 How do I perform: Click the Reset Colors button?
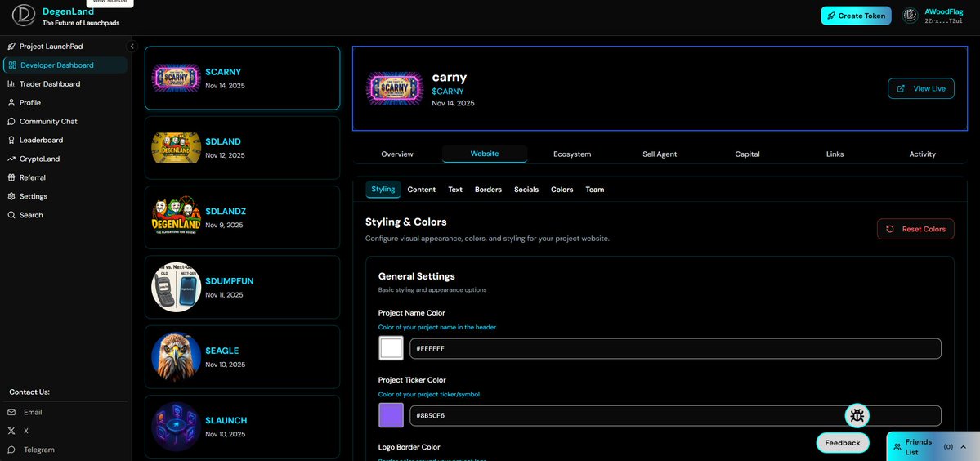915,229
